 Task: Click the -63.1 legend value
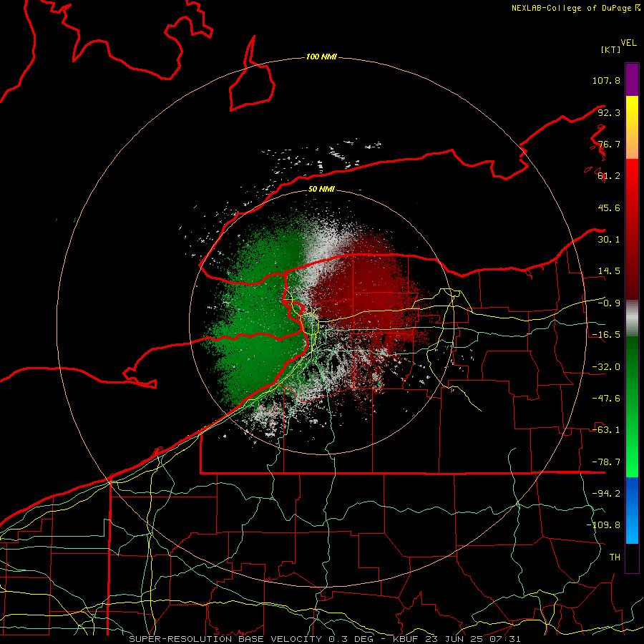click(x=606, y=430)
